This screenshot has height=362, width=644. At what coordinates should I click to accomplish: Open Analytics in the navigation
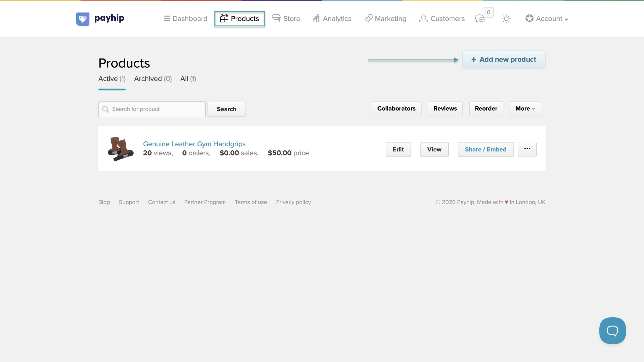332,19
